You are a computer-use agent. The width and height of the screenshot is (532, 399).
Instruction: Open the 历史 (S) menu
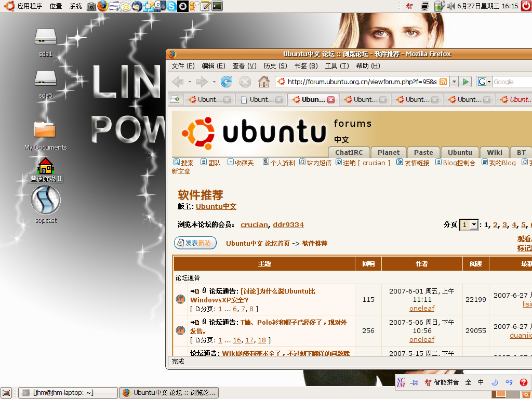[275, 66]
